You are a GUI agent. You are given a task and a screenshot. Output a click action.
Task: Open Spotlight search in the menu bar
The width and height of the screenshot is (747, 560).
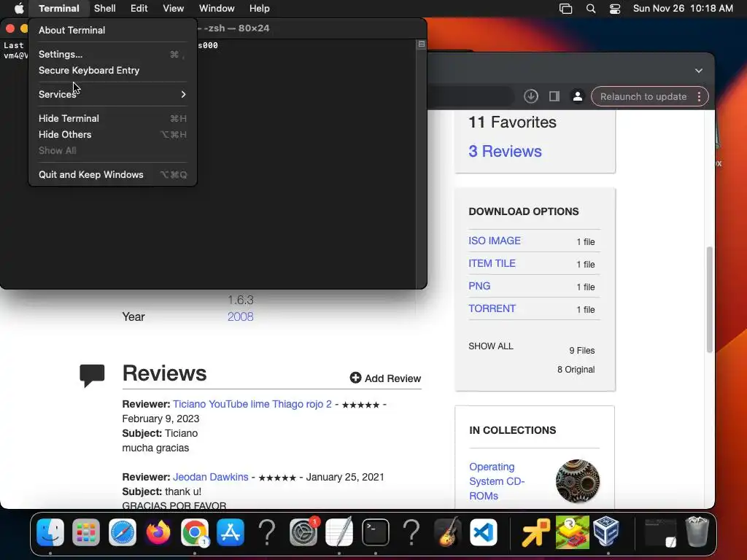[591, 9]
